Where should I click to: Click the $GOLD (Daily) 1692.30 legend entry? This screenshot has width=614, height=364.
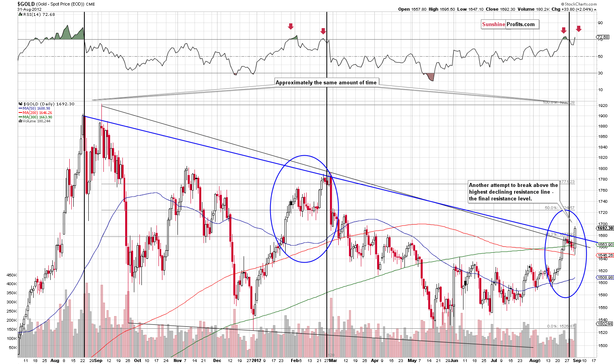[x=46, y=104]
